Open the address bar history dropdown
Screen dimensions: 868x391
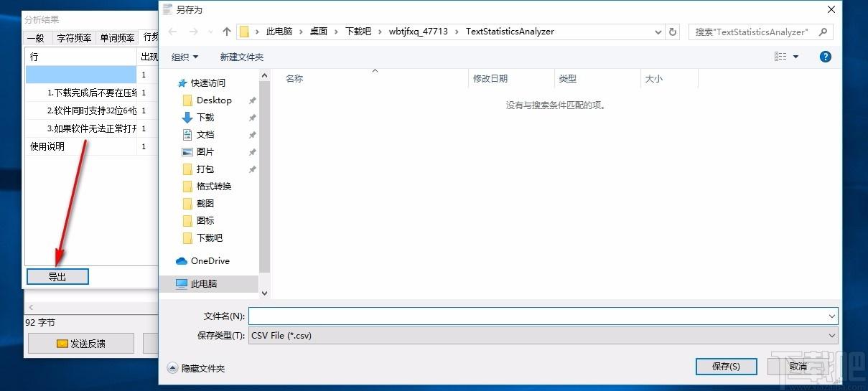click(x=659, y=32)
